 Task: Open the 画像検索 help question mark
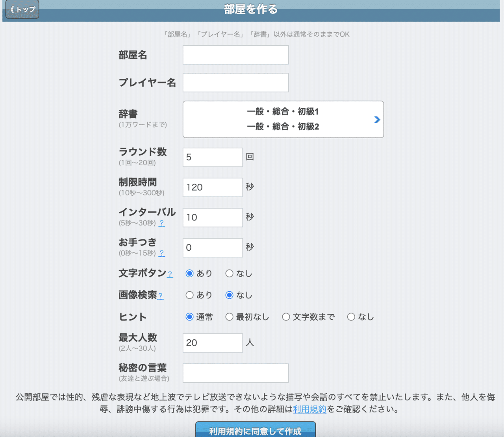click(x=161, y=296)
